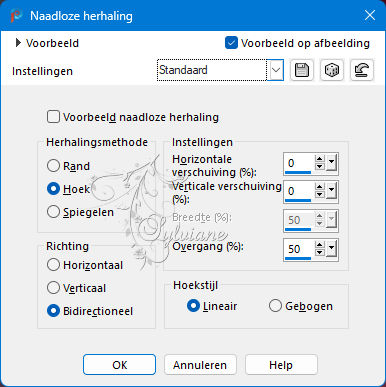Click the PaintShop Pro logo in title bar
Viewport: 386px width, 387px height.
point(16,16)
